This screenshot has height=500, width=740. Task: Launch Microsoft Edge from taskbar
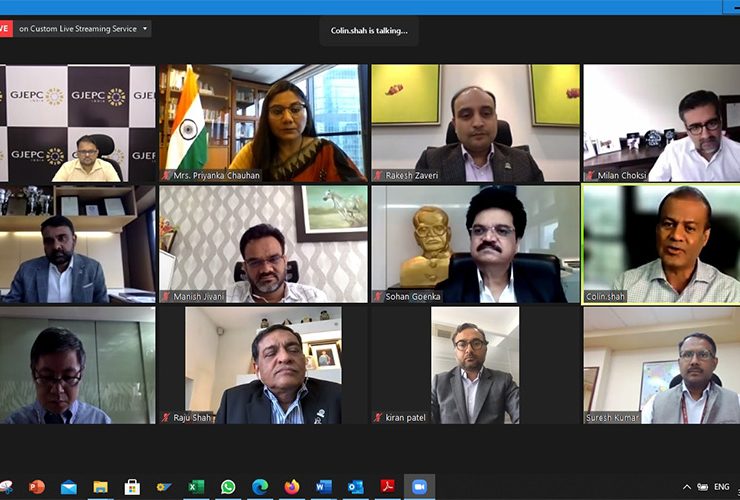[x=260, y=487]
